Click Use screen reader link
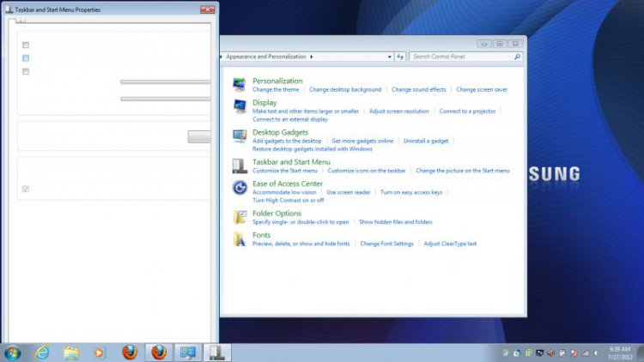The height and width of the screenshot is (362, 644). click(x=349, y=192)
